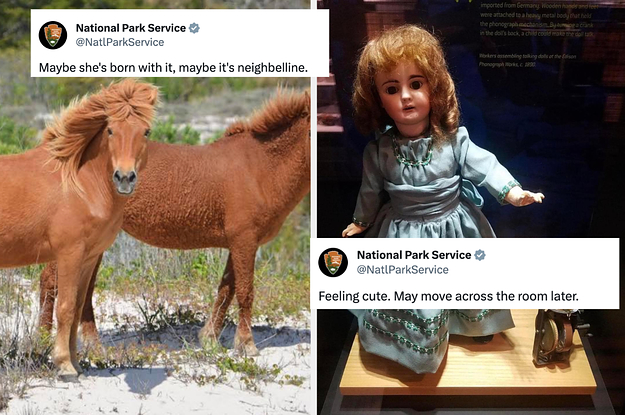
Task: Click the verified badge in the neighbelline tweet
Action: [x=194, y=28]
